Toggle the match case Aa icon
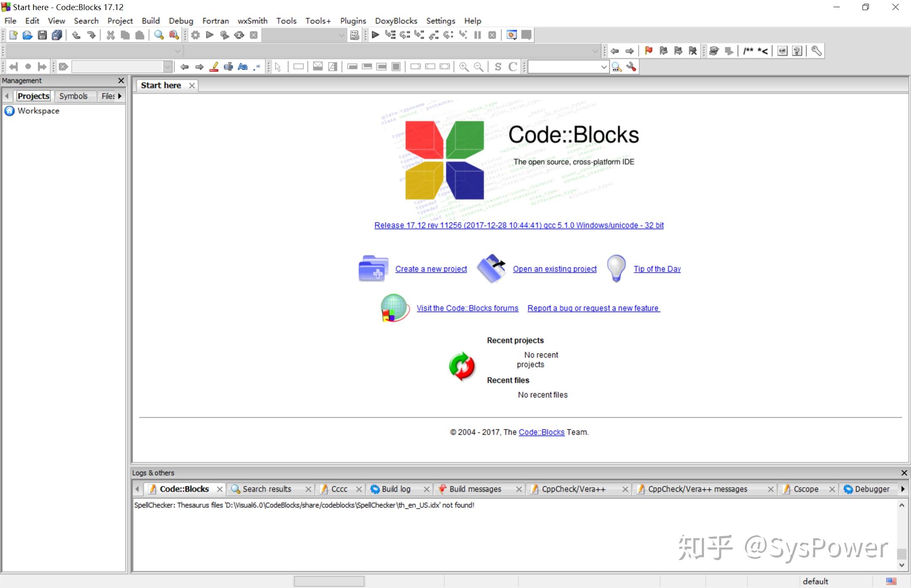 tap(243, 67)
